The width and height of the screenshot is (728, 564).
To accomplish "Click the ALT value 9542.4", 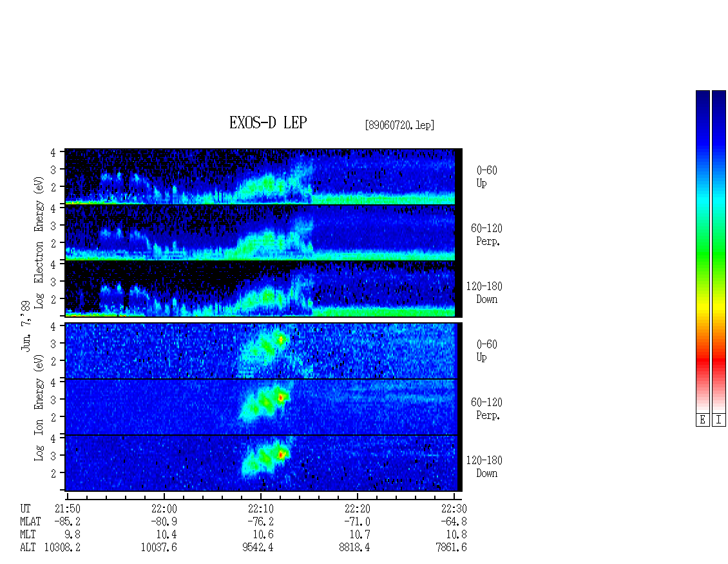I will click(x=258, y=548).
